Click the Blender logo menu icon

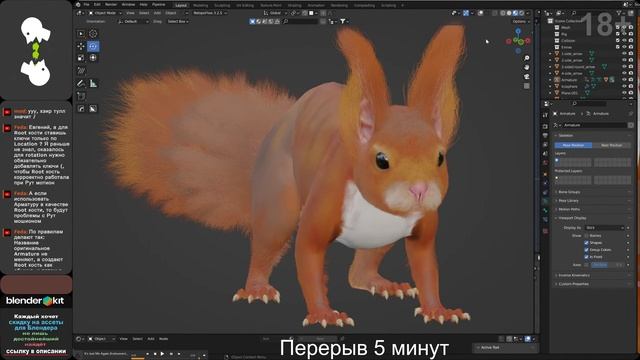(x=78, y=4)
